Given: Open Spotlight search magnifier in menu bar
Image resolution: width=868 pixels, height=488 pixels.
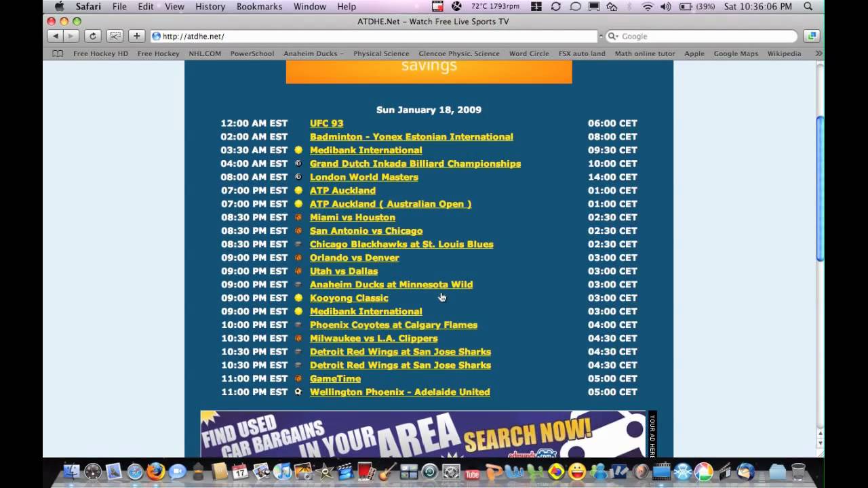Looking at the screenshot, I should pyautogui.click(x=808, y=6).
